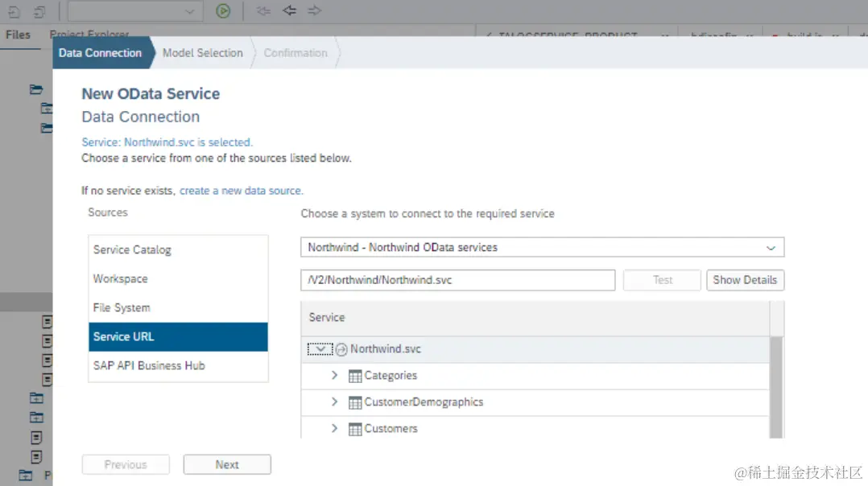Viewport: 868px width, 486px height.
Task: Expand the Categories entity
Action: (334, 376)
